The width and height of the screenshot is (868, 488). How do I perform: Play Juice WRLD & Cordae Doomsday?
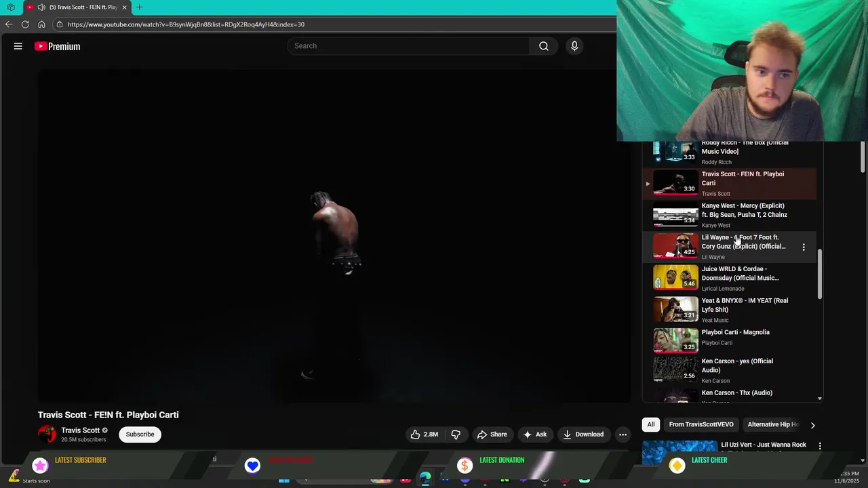[x=730, y=279]
